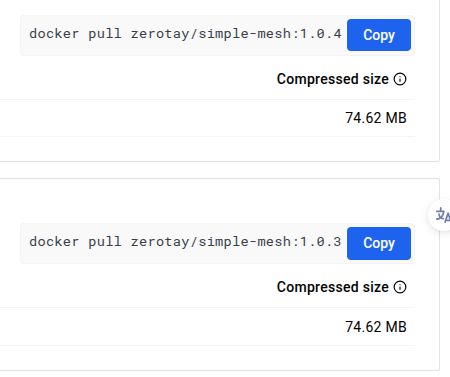Viewport: 450px width, 377px height.
Task: Click word 'pull' in 1.0.4 command
Action: click(x=105, y=34)
